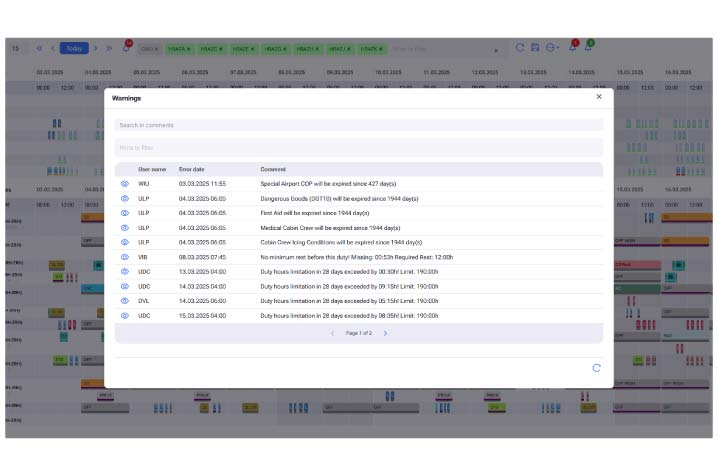Select the user name WIU
This screenshot has height=476, width=718.
pos(144,184)
